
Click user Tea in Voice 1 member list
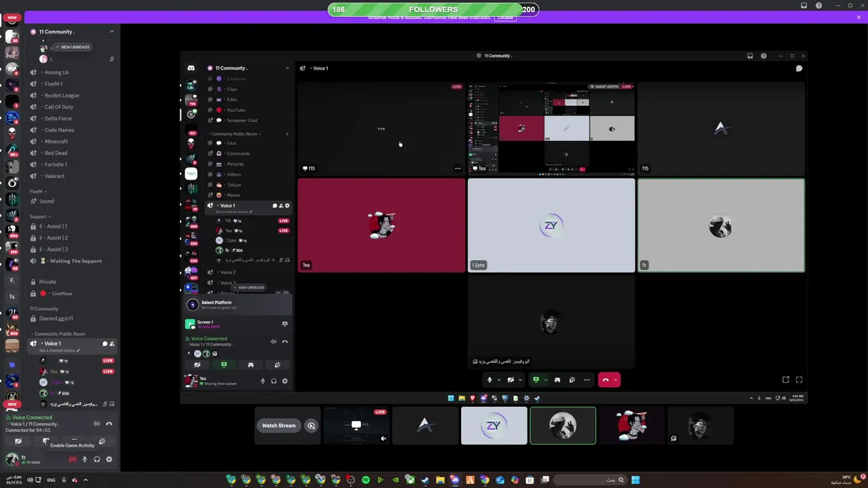click(54, 371)
